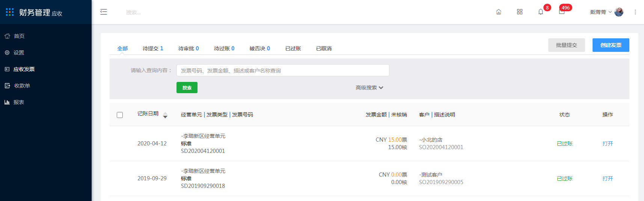
Task: Open the vertical three-dot more menu
Action: (635, 12)
